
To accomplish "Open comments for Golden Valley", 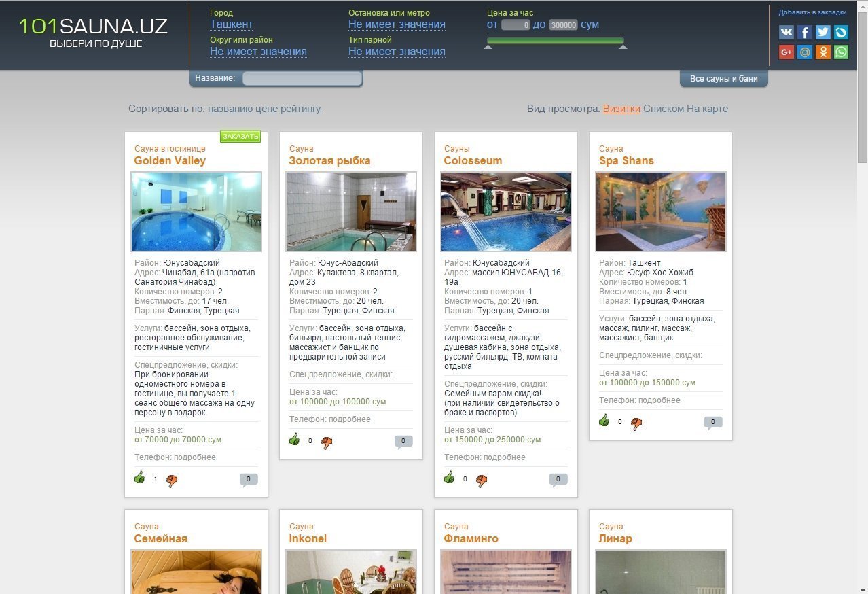I will pyautogui.click(x=249, y=480).
